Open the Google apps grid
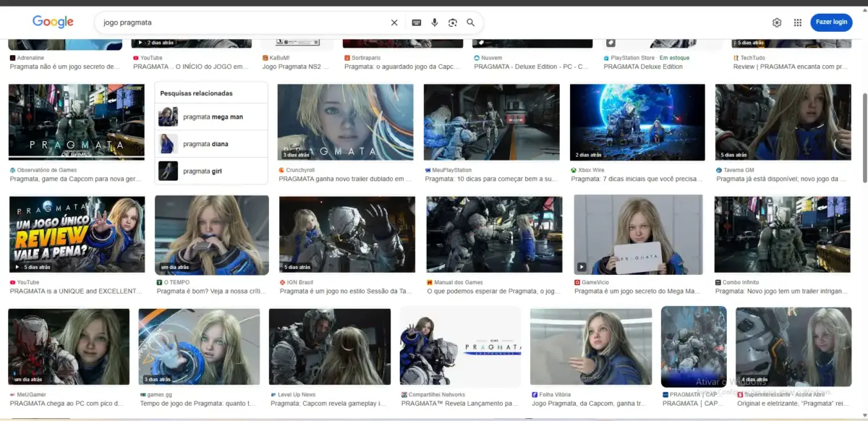The height and width of the screenshot is (421, 868). click(798, 22)
